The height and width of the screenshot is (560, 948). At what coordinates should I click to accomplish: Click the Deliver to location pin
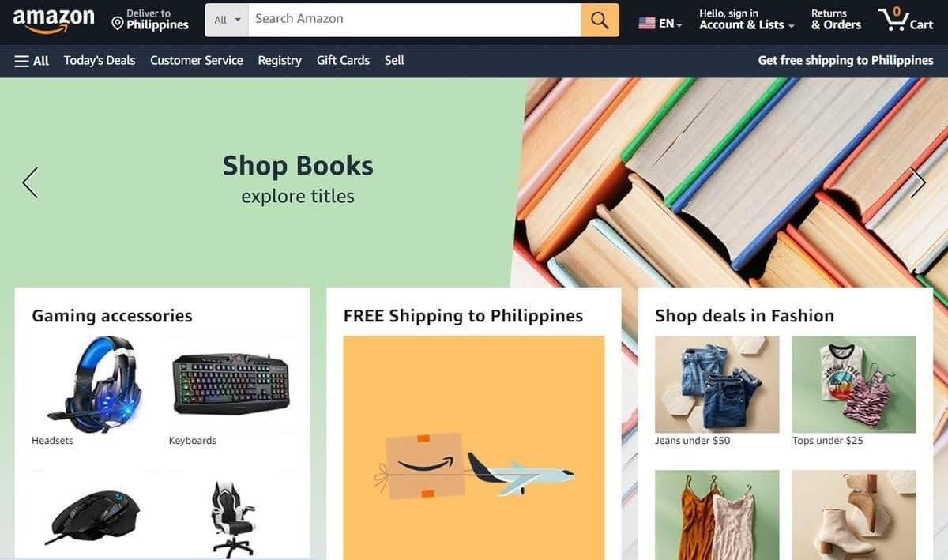click(118, 24)
